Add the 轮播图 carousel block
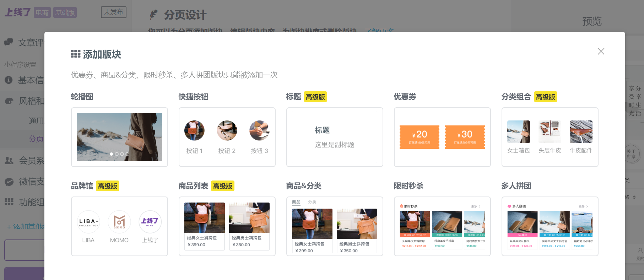 coord(119,137)
